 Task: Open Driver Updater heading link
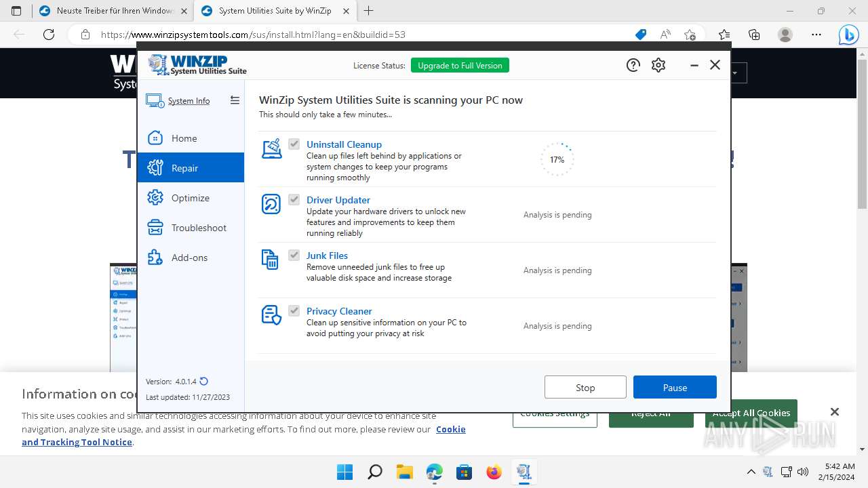coord(338,200)
